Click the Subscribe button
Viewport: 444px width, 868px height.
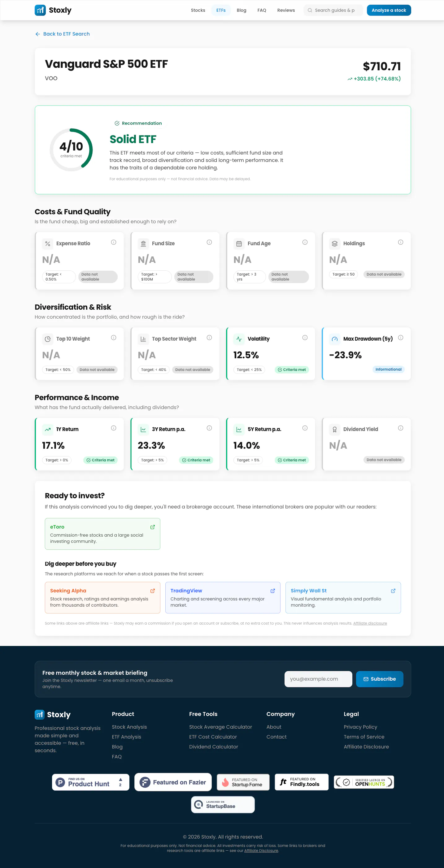[x=380, y=679]
